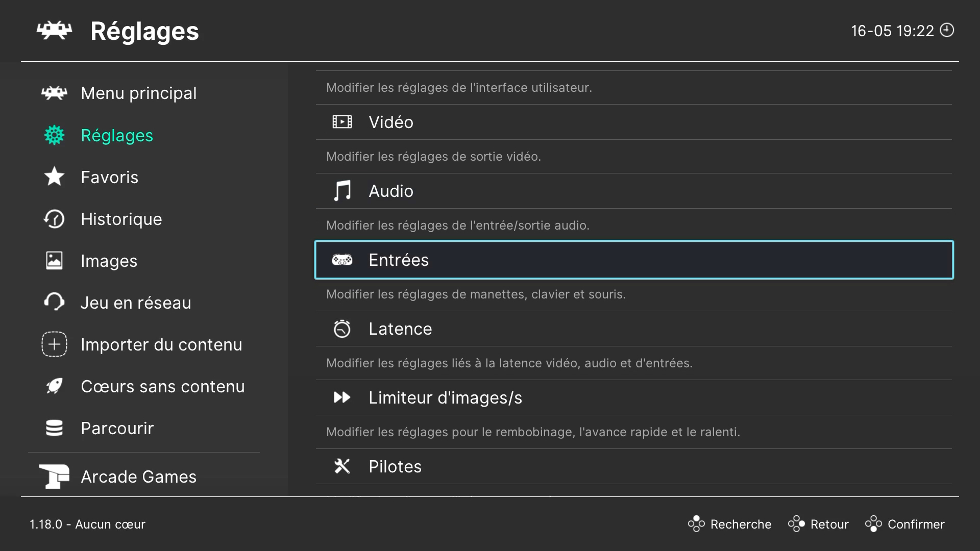
Task: Select the highlighted Entrées settings row
Action: tap(633, 260)
